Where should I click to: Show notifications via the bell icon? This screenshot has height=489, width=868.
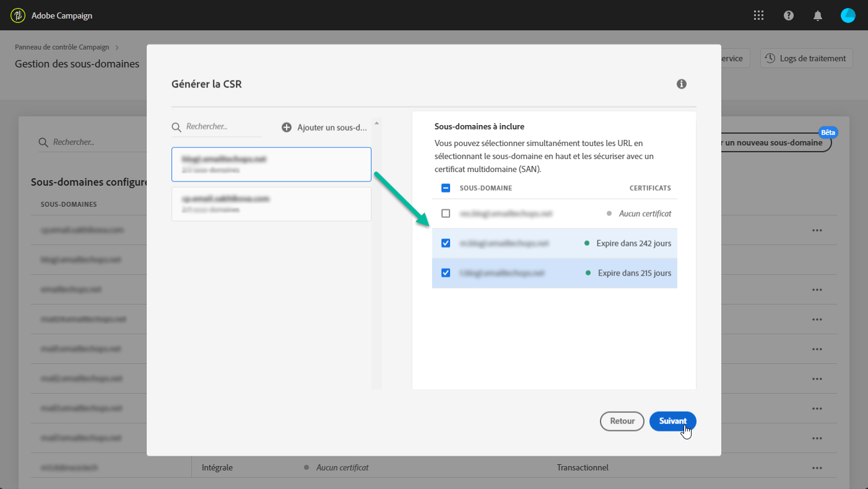click(818, 15)
